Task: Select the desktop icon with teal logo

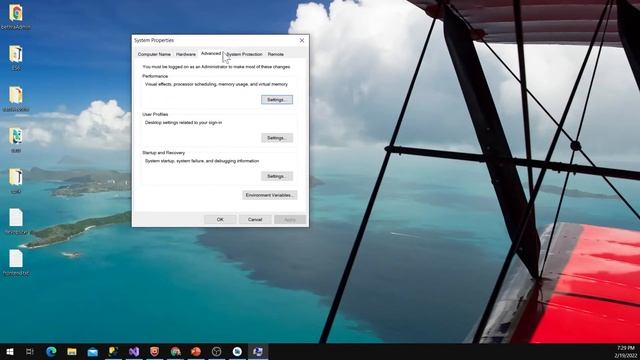Action: (16, 140)
